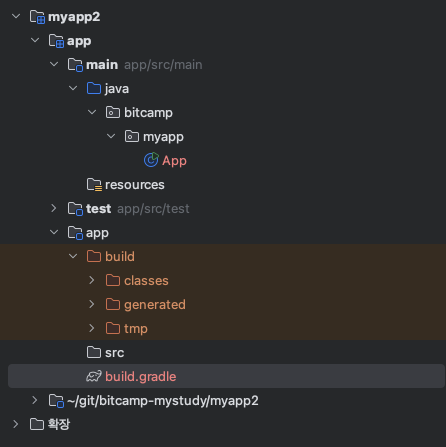Select the tmp folder label
This screenshot has height=447, width=446.
click(x=136, y=329)
